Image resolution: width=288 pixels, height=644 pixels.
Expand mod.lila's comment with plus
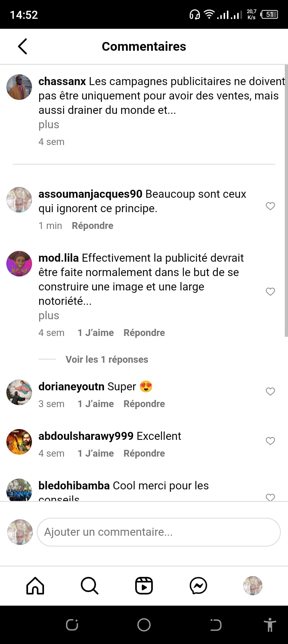tap(49, 316)
